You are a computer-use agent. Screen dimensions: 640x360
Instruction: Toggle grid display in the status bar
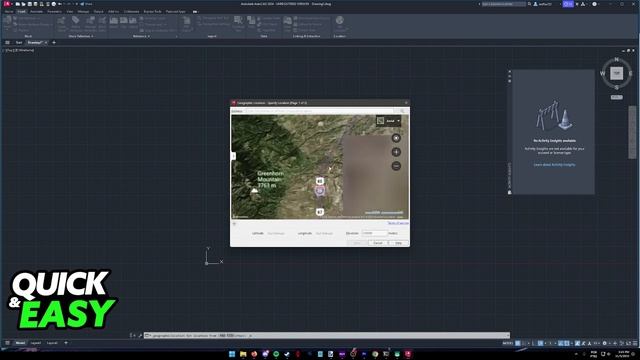click(x=518, y=343)
